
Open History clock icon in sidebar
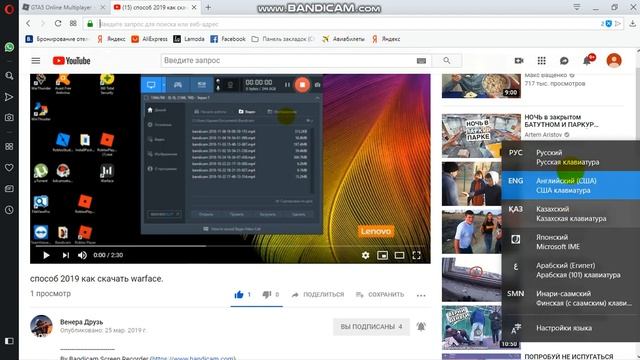(9, 210)
